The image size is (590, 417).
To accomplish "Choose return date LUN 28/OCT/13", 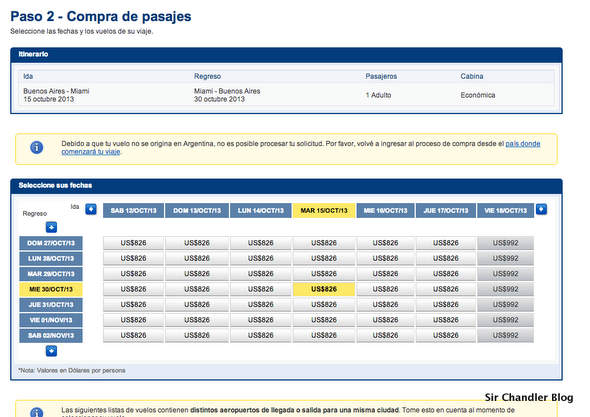I will [51, 259].
